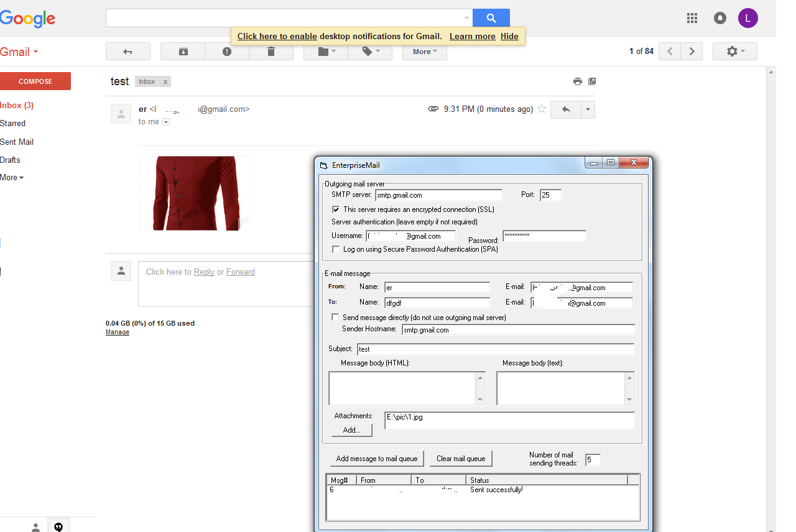Click the Gmail search magnifier button
The width and height of the screenshot is (796, 532).
[x=491, y=18]
